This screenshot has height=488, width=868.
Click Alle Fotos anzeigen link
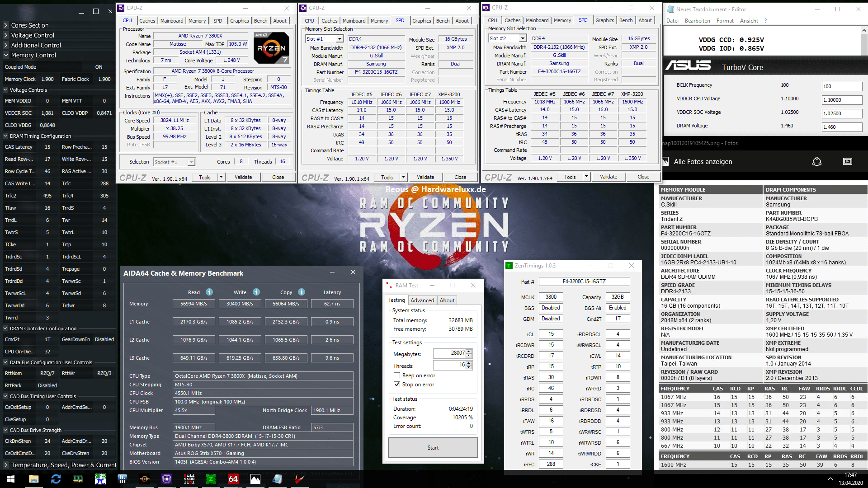click(703, 161)
